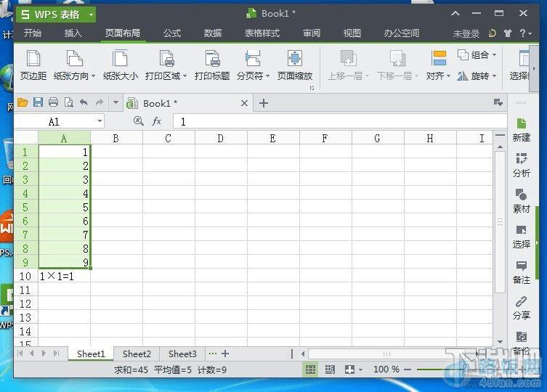Select cell A10 containing 1×1=1
Screen dimensions: 547x392
[64, 276]
